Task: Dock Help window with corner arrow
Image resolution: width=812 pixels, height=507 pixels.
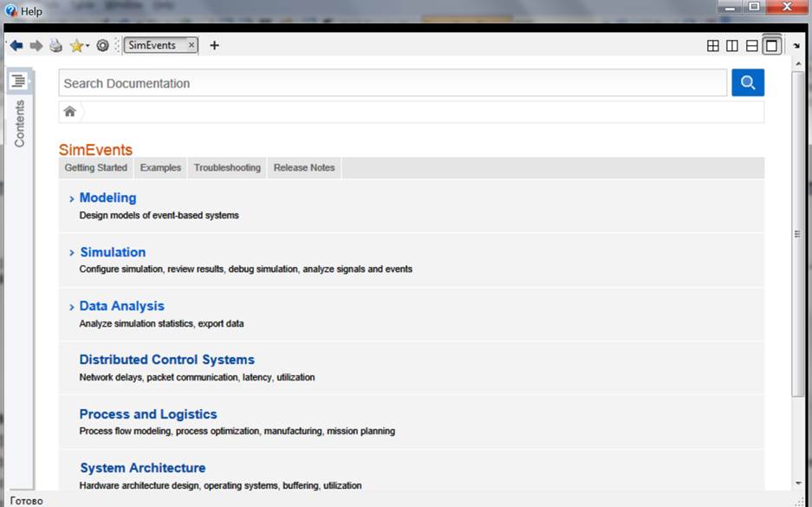Action: [796, 46]
